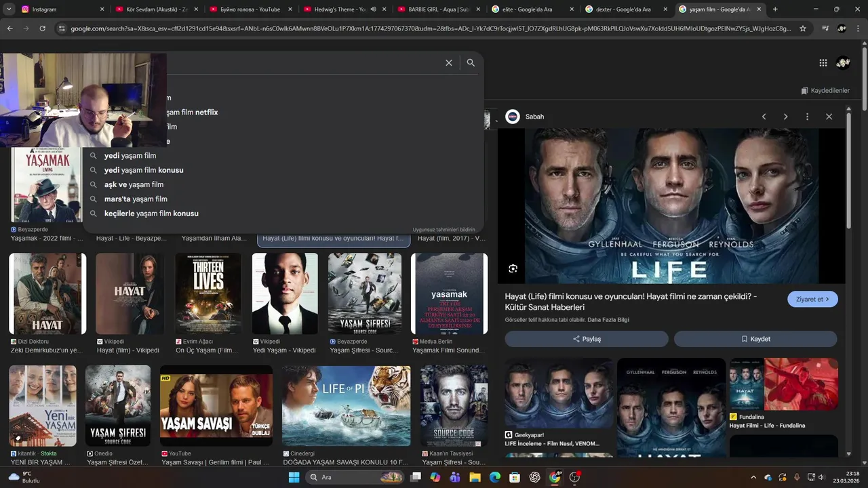The width and height of the screenshot is (868, 488).
Task: Open OBS Studio from the taskbar
Action: (574, 477)
